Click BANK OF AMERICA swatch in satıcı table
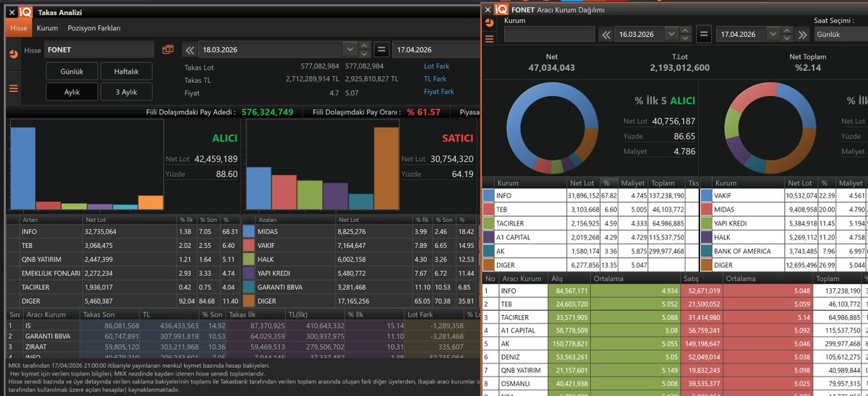The height and width of the screenshot is (396, 868). pos(706,251)
